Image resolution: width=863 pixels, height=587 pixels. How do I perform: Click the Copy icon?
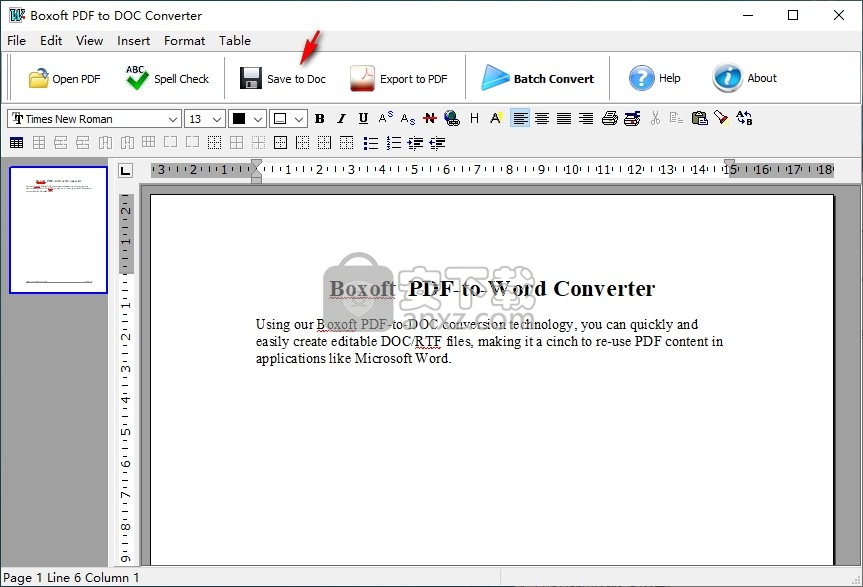pos(676,118)
